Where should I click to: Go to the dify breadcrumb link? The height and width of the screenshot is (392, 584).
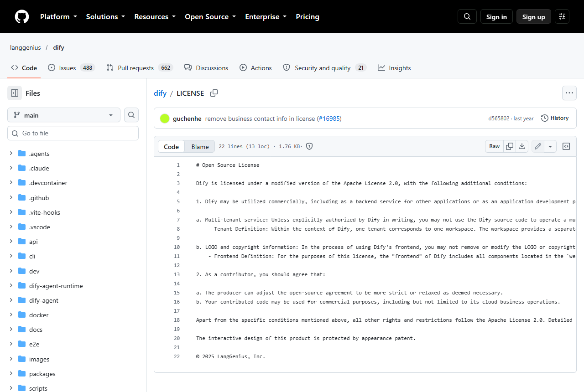(x=160, y=93)
